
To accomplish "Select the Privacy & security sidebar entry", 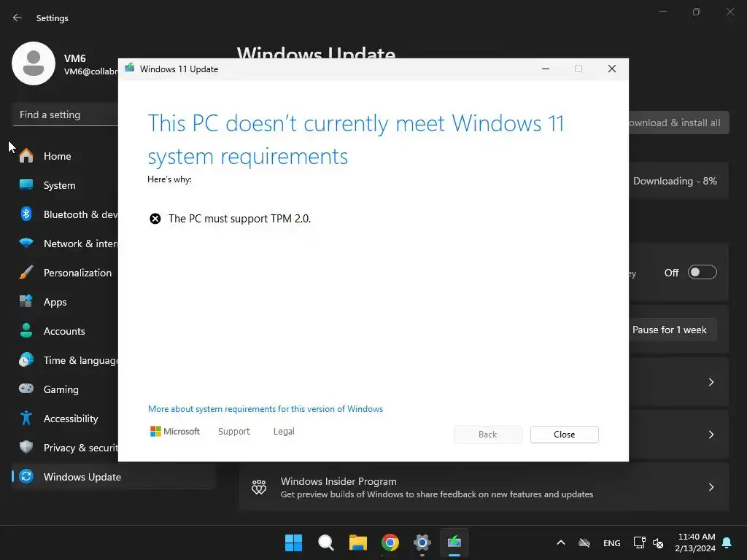I will coord(65,448).
